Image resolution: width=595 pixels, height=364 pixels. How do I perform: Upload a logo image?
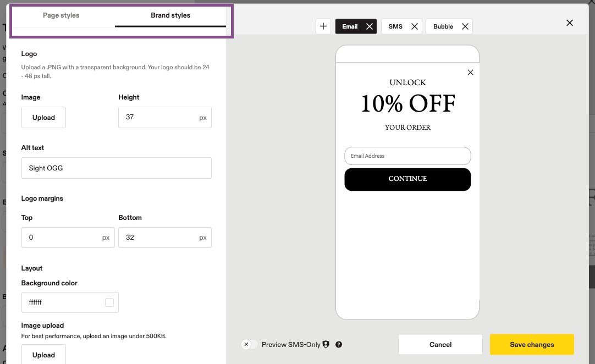point(43,117)
